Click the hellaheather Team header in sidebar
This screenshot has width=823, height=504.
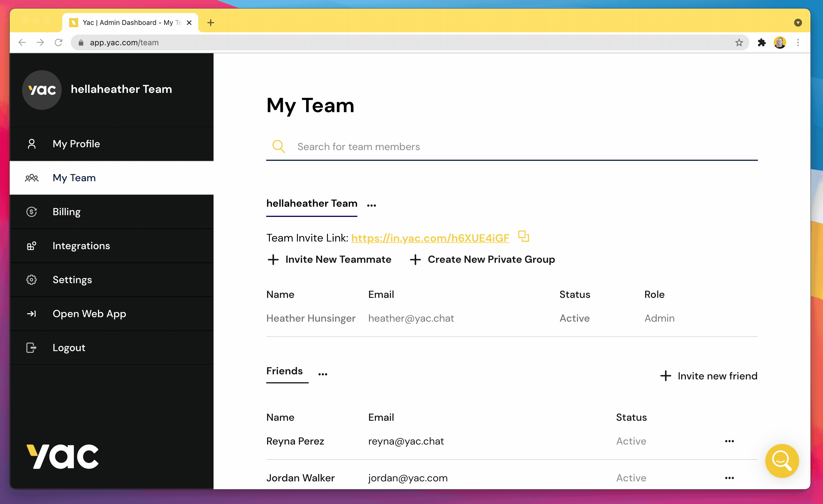point(121,89)
